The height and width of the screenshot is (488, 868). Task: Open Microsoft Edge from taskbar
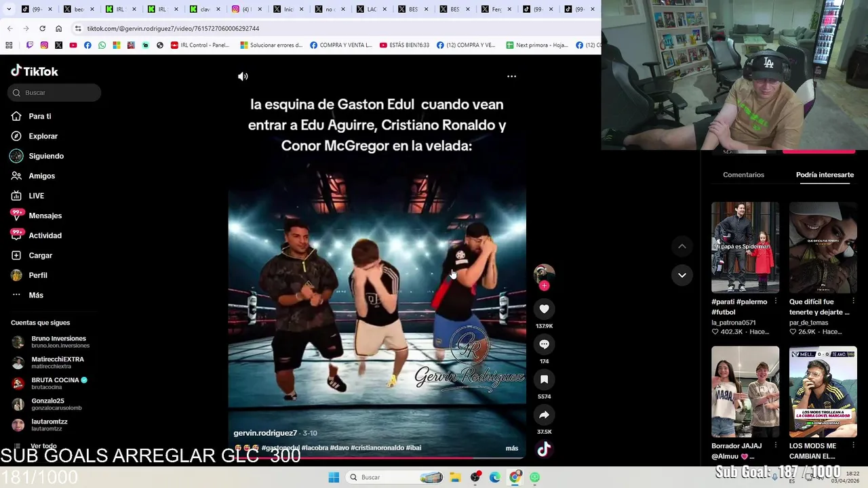pos(495,477)
